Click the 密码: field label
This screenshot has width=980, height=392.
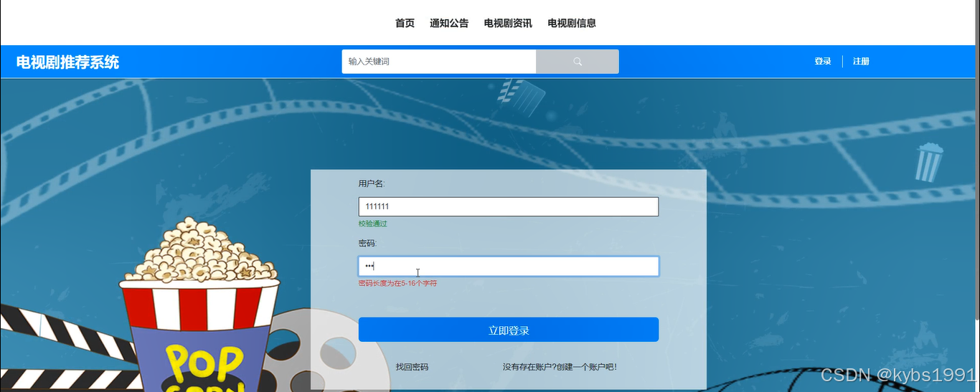(x=367, y=243)
